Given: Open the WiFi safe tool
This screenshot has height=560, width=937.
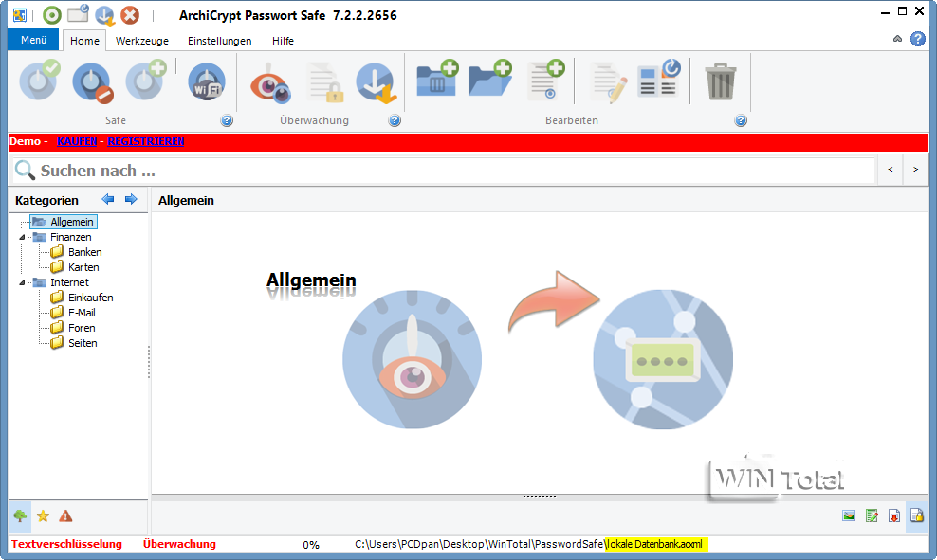Looking at the screenshot, I should pyautogui.click(x=206, y=81).
